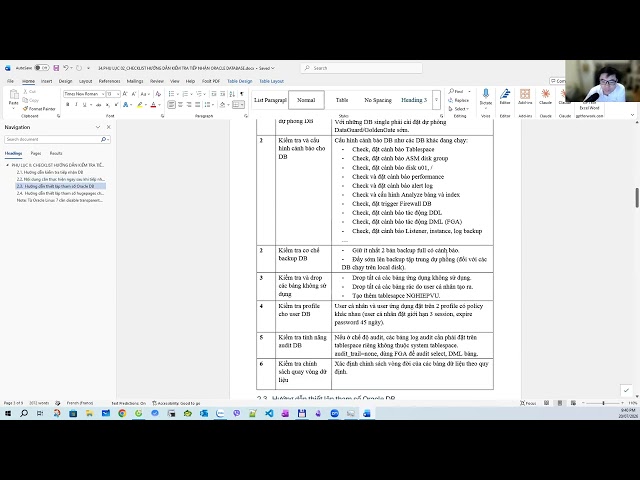Click the taskbar Search magnifier icon
Viewport: 640px width, 480px height.
click(x=24, y=413)
